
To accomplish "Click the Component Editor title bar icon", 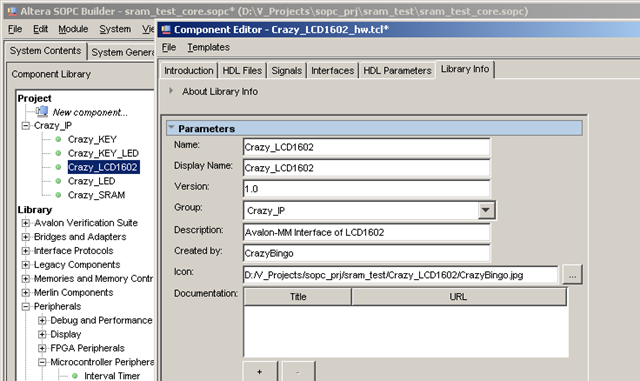I will click(166, 29).
